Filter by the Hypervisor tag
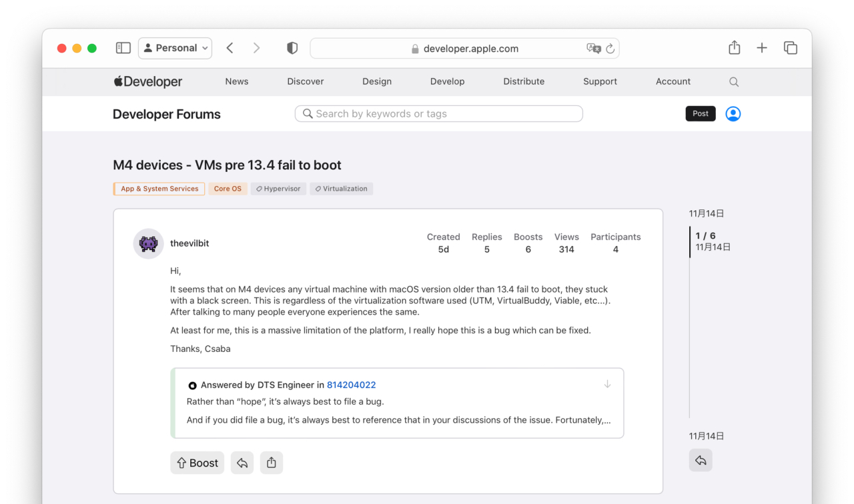The height and width of the screenshot is (504, 854). click(278, 189)
